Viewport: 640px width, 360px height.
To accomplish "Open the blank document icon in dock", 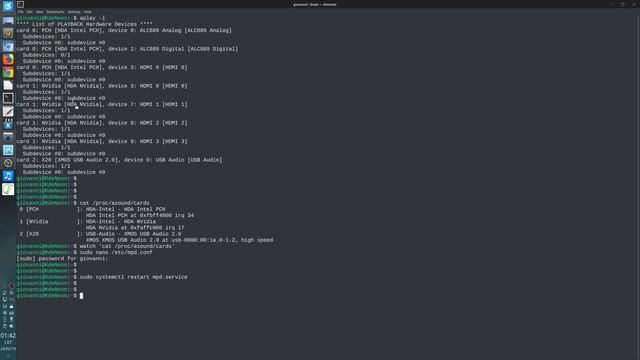I will [8, 85].
